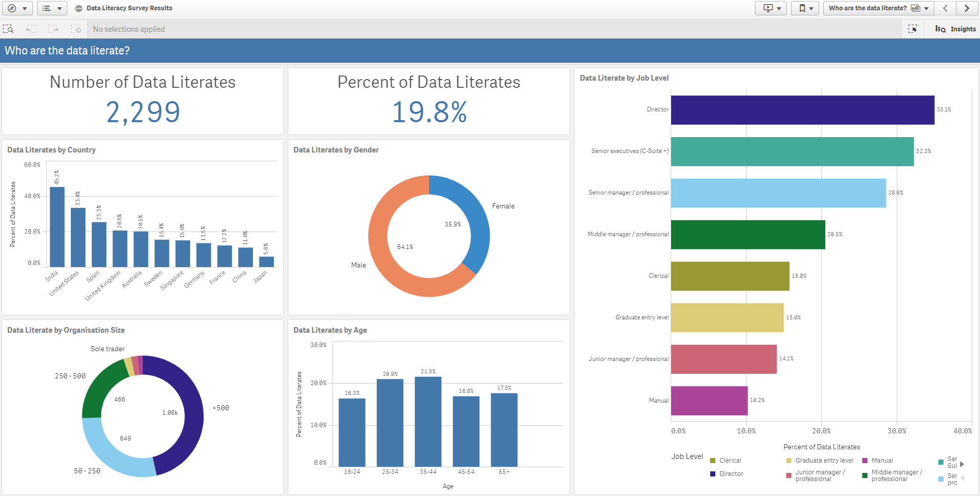The width and height of the screenshot is (980, 496).
Task: Click the Number of Data Literates KPI value 2,299
Action: (143, 112)
